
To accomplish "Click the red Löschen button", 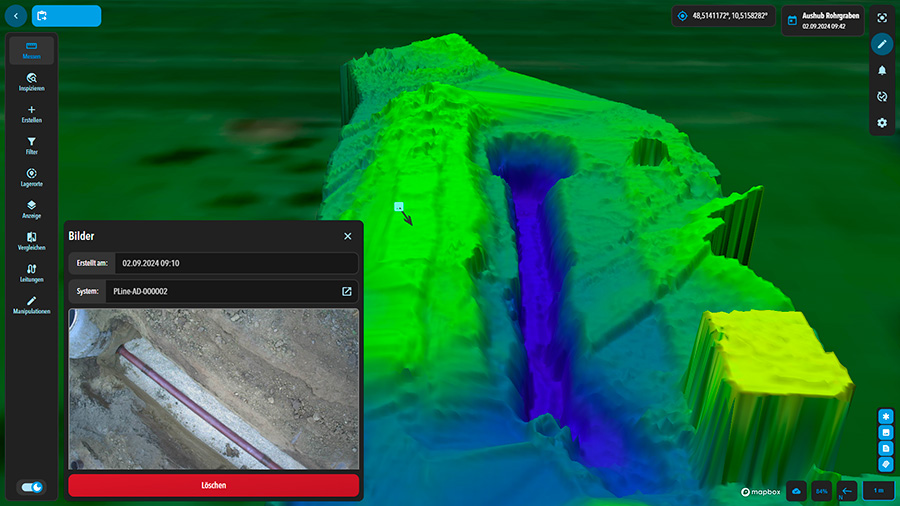I will [x=213, y=485].
